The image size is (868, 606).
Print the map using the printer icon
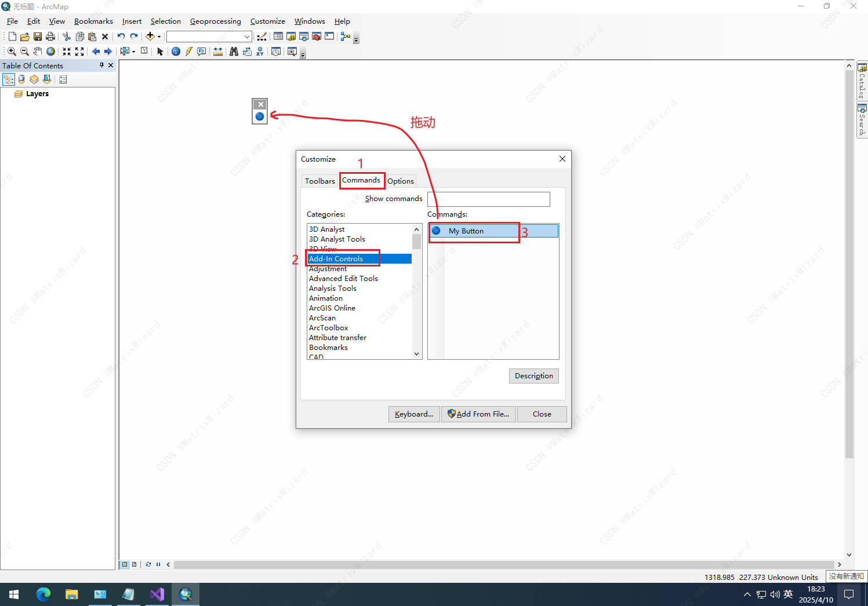tap(50, 36)
